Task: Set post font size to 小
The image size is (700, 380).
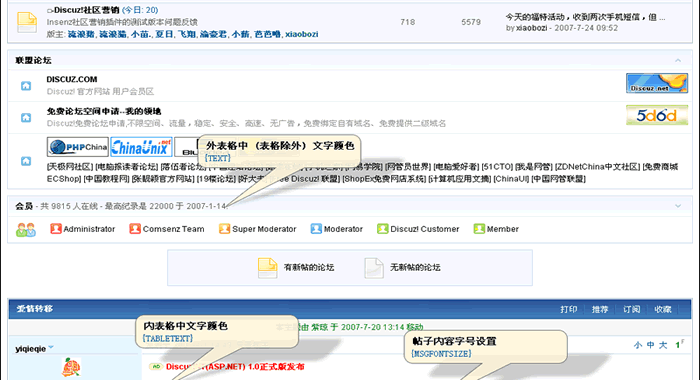Action: click(638, 345)
